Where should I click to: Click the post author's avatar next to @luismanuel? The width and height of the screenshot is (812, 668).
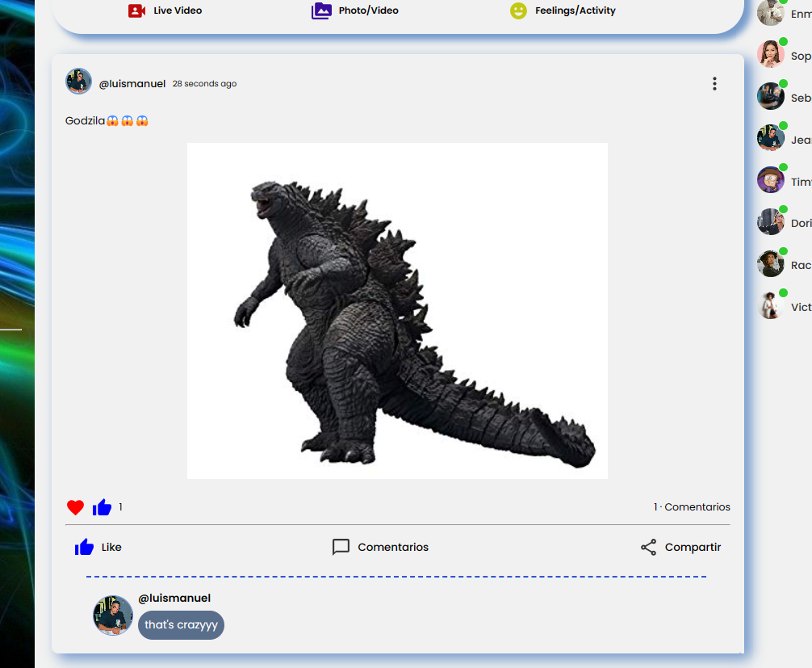(x=79, y=82)
